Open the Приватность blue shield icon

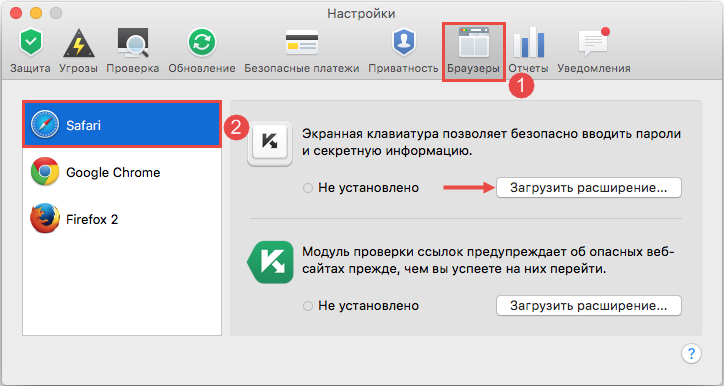[404, 42]
